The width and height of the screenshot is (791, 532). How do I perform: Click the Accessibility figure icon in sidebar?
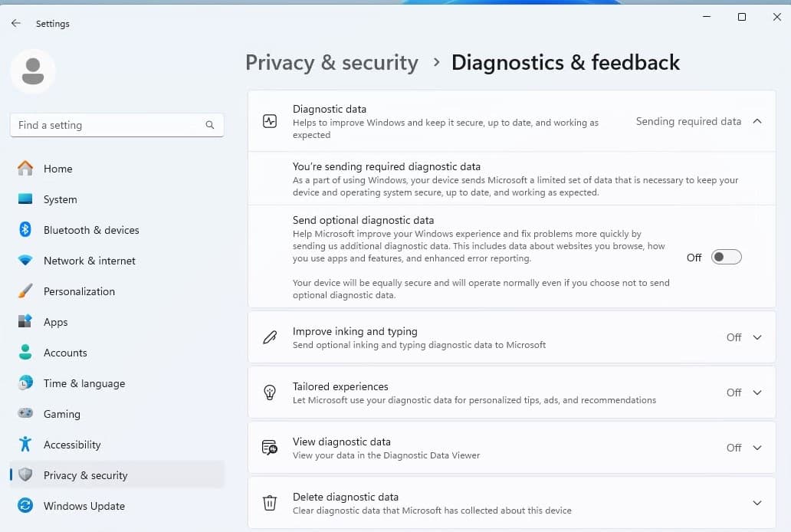25,445
